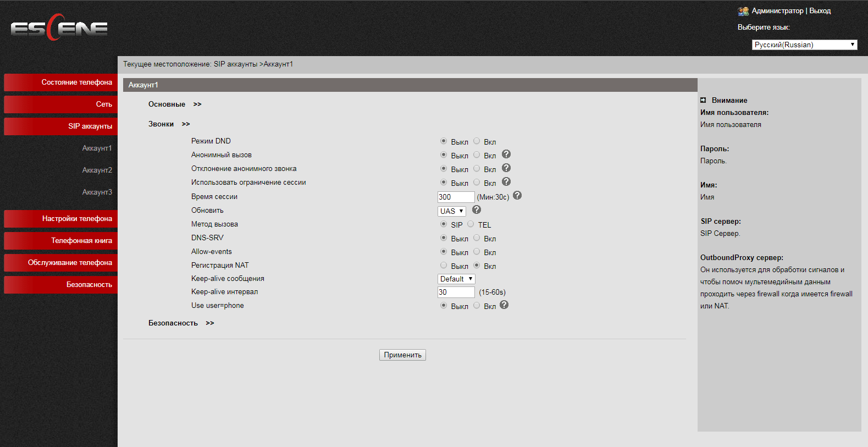Click the (15-60s) hint text

[492, 292]
